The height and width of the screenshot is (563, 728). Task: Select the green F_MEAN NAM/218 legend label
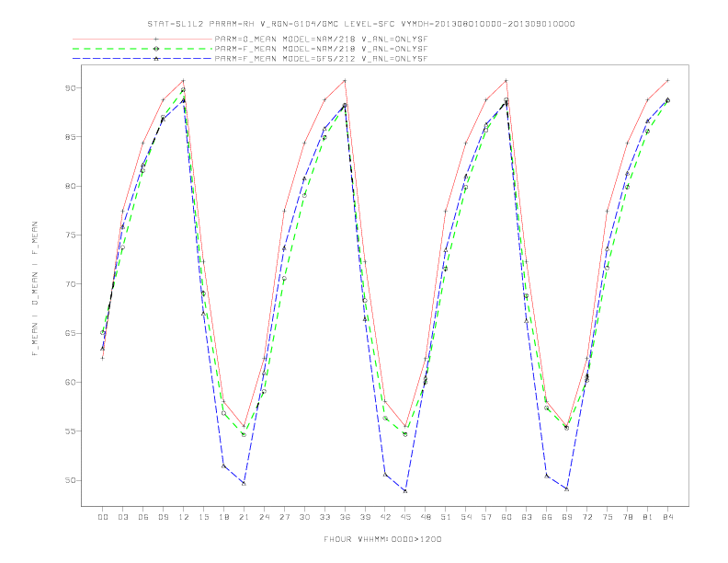click(321, 49)
